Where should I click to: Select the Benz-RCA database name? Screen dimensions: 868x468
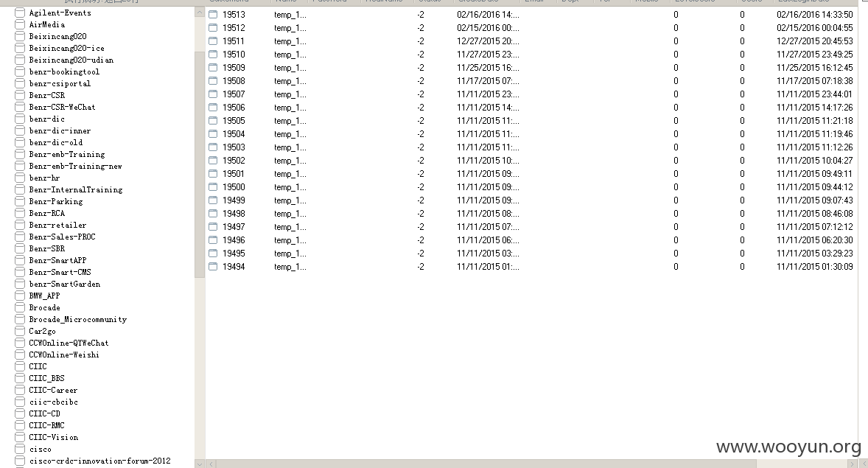[x=46, y=213]
